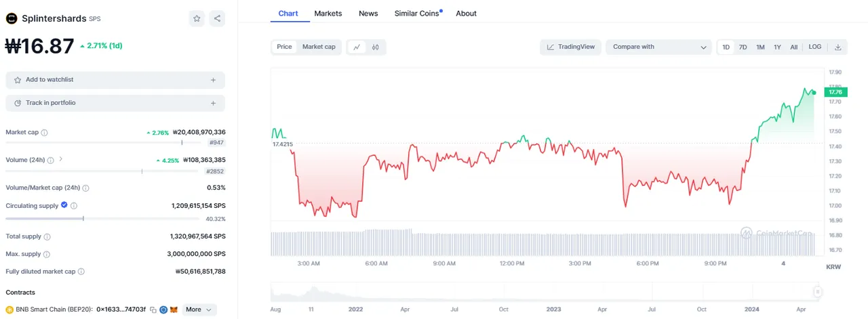The height and width of the screenshot is (319, 868).
Task: Select 1Y time range
Action: (x=778, y=47)
